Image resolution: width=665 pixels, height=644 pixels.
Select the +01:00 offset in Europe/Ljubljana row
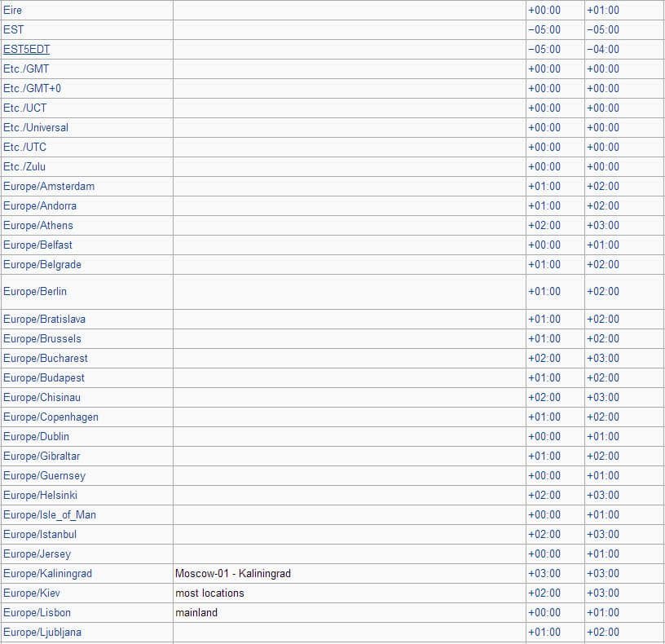pyautogui.click(x=544, y=632)
